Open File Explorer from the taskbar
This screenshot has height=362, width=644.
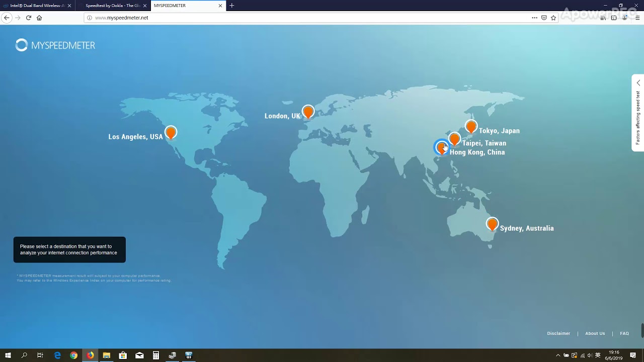click(x=107, y=355)
